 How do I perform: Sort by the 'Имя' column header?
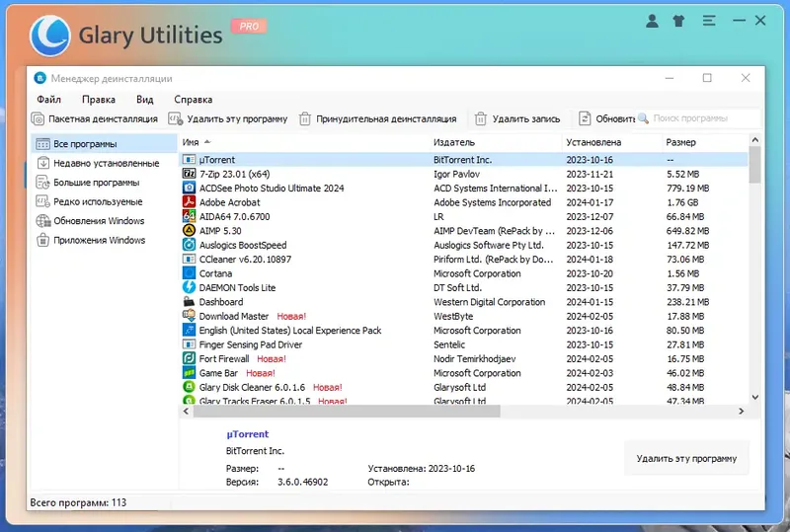[305, 142]
